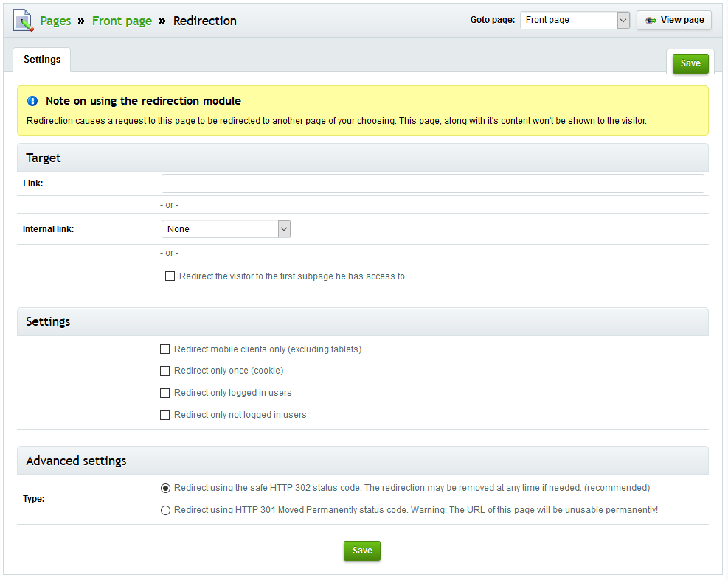Check Redirect mobile clients only
This screenshot has width=728, height=580.
coord(164,349)
